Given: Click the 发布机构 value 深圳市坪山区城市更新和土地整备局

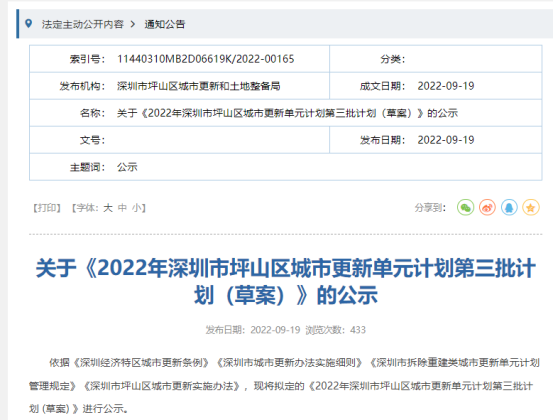Looking at the screenshot, I should point(199,86).
